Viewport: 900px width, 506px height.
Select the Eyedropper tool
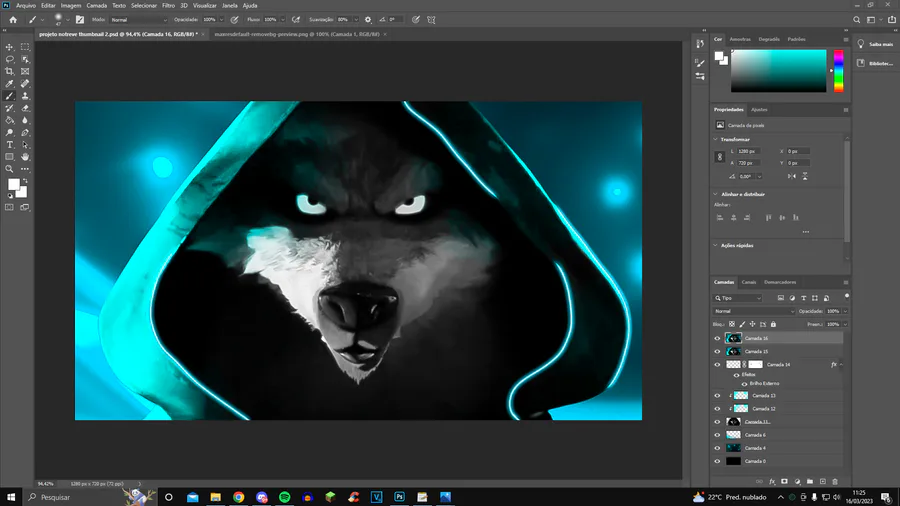pyautogui.click(x=10, y=84)
